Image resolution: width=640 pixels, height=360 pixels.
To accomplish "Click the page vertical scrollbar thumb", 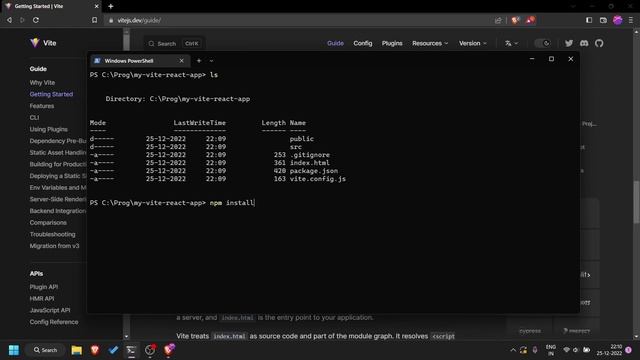I will [636, 202].
